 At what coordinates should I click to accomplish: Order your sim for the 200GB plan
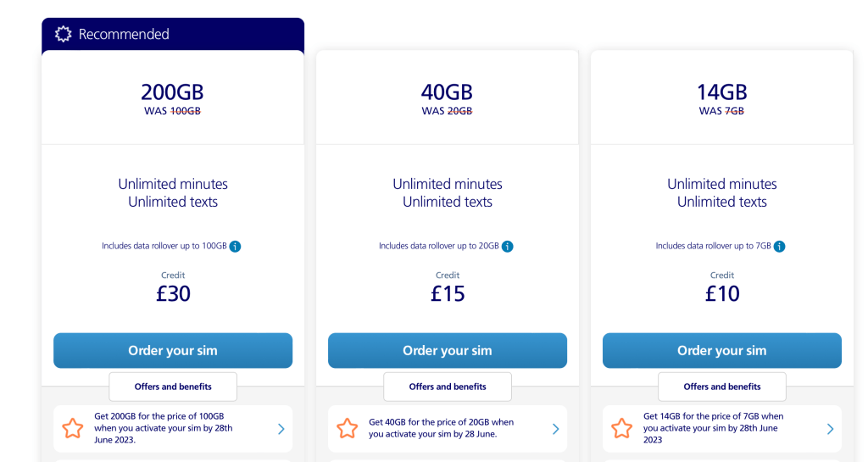(173, 350)
